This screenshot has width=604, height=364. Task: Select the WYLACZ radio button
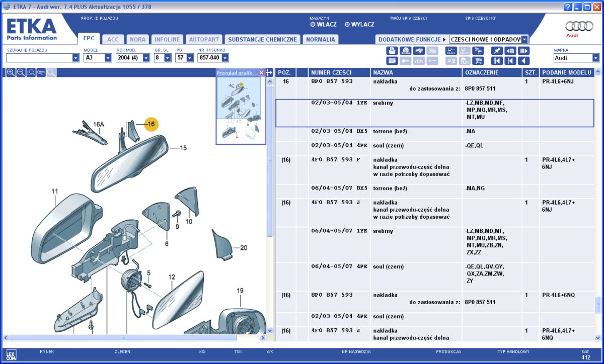(347, 24)
